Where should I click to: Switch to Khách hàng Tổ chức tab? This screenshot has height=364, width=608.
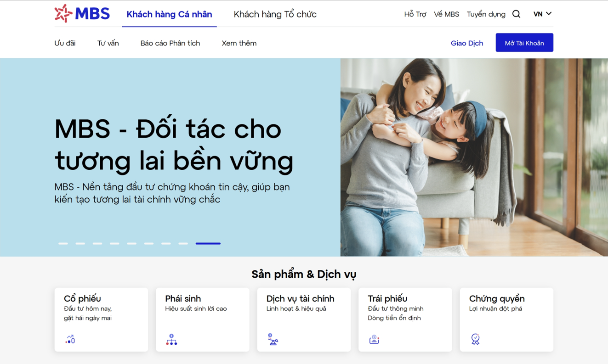pyautogui.click(x=275, y=14)
